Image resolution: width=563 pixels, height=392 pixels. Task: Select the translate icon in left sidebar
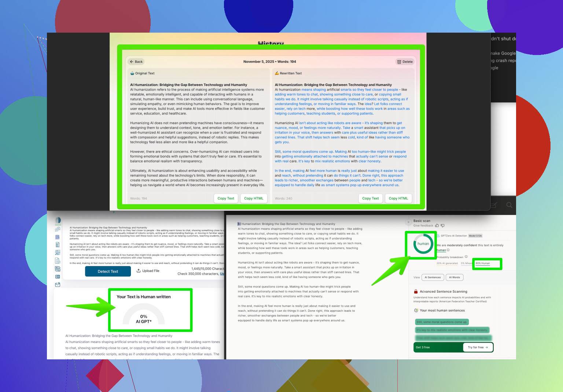tap(58, 269)
